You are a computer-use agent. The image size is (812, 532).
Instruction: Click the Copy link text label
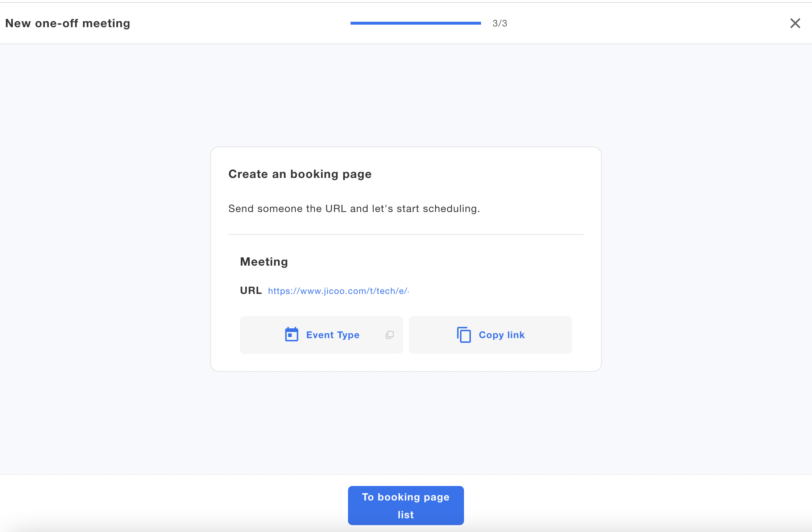[x=501, y=335]
